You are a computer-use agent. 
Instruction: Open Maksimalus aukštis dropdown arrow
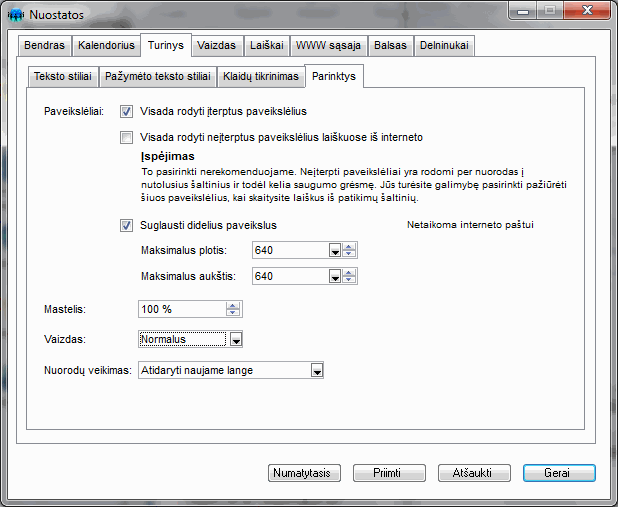coord(335,276)
